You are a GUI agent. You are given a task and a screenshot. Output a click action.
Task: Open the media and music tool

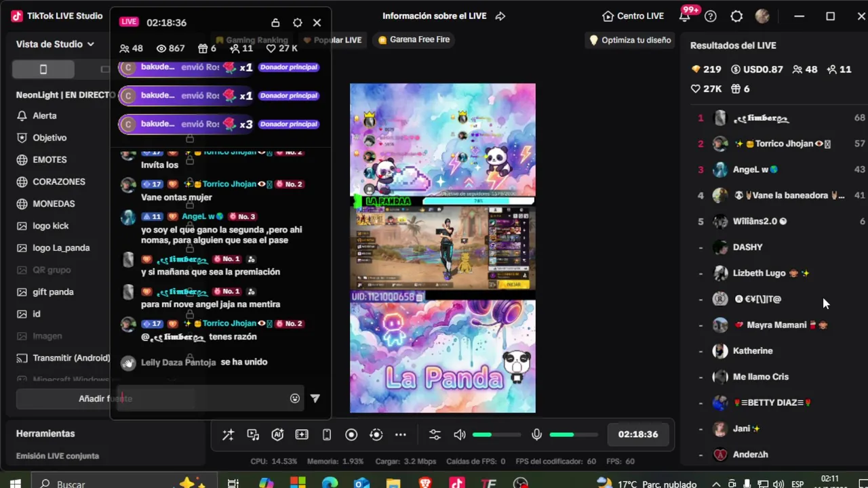pyautogui.click(x=253, y=435)
